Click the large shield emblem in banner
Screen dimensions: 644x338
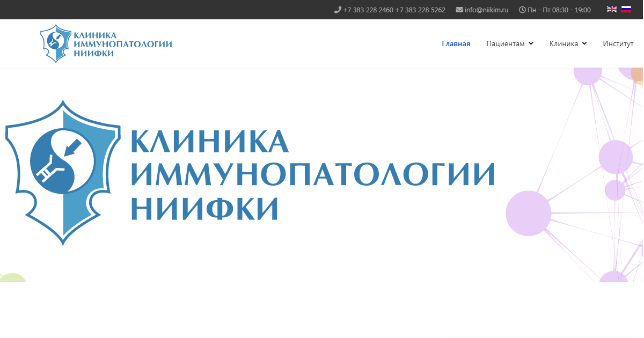pos(63,173)
